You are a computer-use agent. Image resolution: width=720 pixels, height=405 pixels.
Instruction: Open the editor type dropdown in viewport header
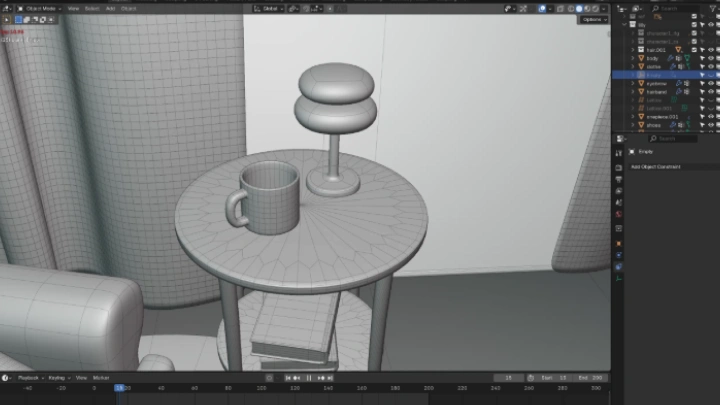tap(7, 8)
